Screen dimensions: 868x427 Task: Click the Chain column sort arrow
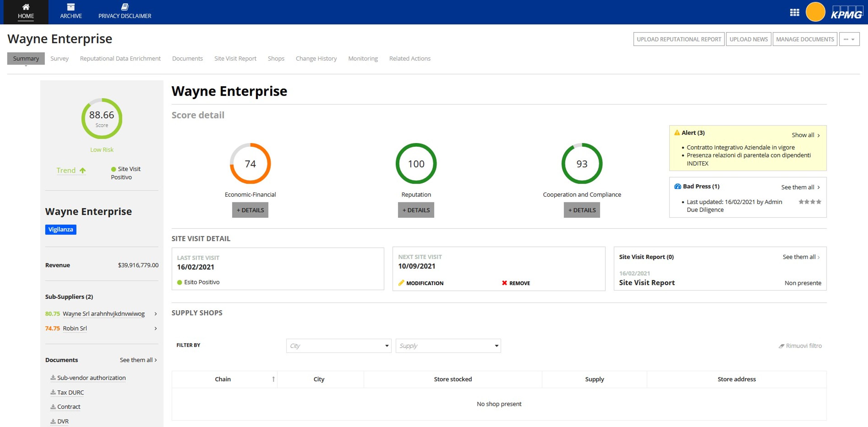[273, 379]
